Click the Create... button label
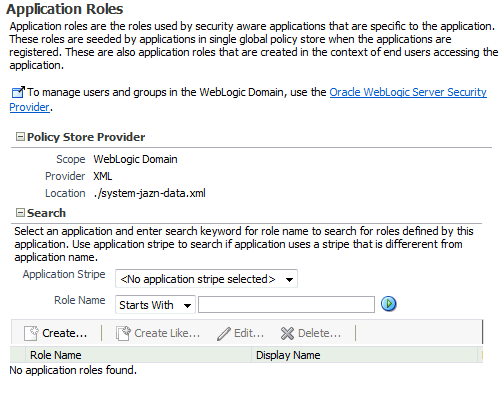 click(65, 333)
